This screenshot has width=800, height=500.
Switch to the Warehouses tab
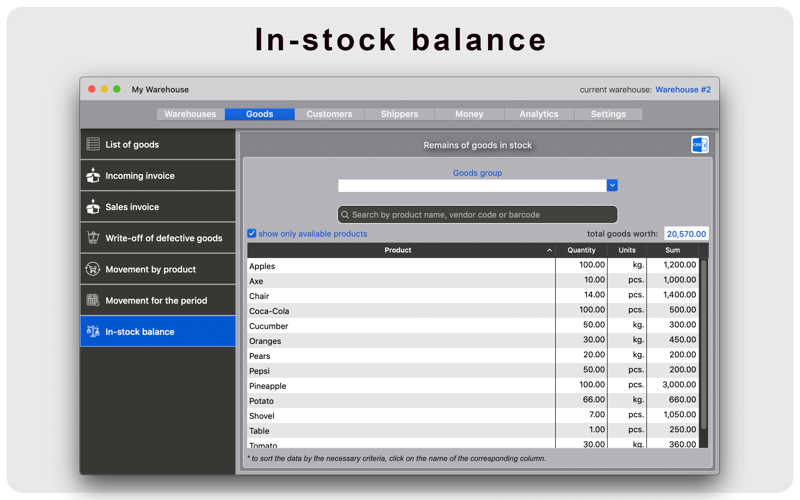click(x=190, y=114)
